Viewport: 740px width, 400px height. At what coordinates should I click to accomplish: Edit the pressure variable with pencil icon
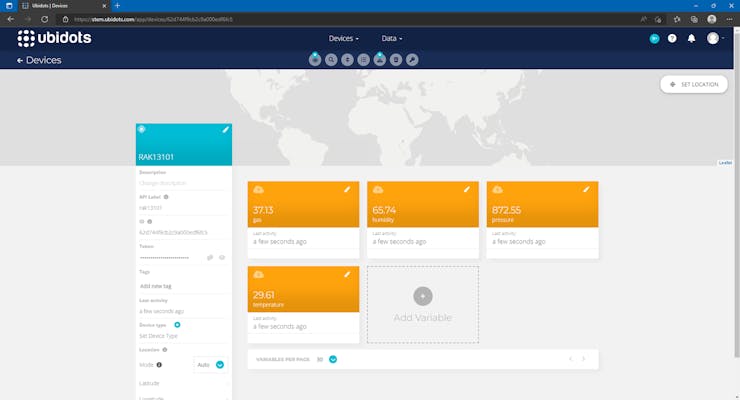pyautogui.click(x=586, y=190)
